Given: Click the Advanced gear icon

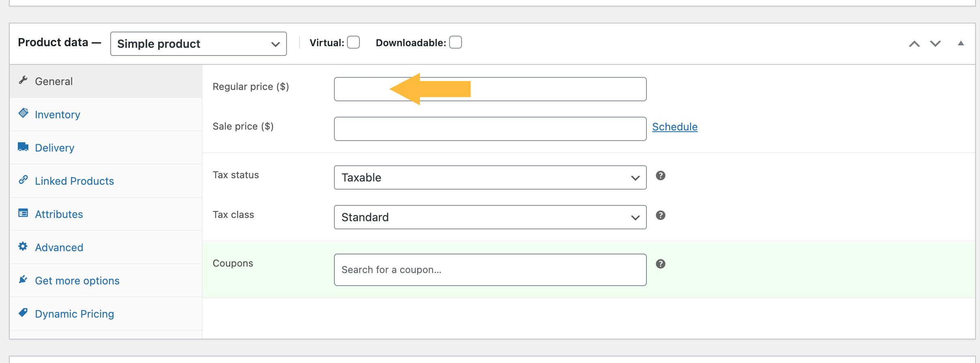Looking at the screenshot, I should [23, 246].
